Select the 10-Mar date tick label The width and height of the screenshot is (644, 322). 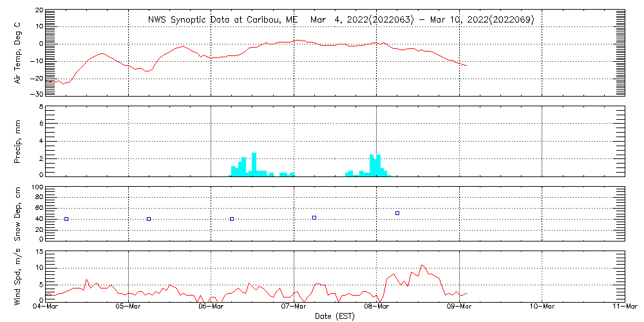(x=542, y=307)
